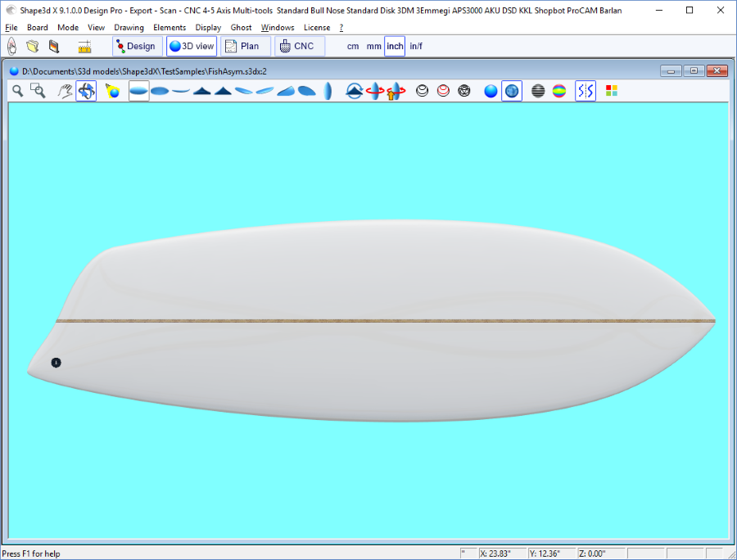Activate the horizontal flip rotation arrows icon
This screenshot has height=560, width=737.
[376, 91]
